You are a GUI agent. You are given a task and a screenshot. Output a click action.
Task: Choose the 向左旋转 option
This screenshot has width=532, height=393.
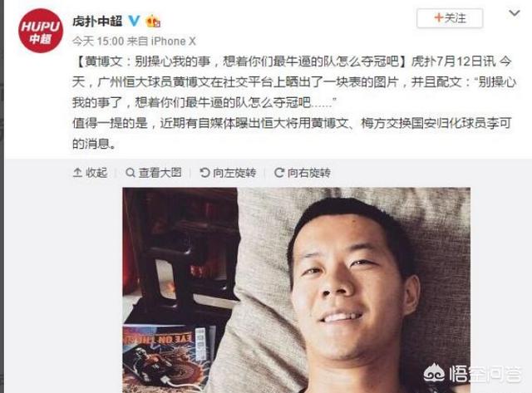(234, 173)
